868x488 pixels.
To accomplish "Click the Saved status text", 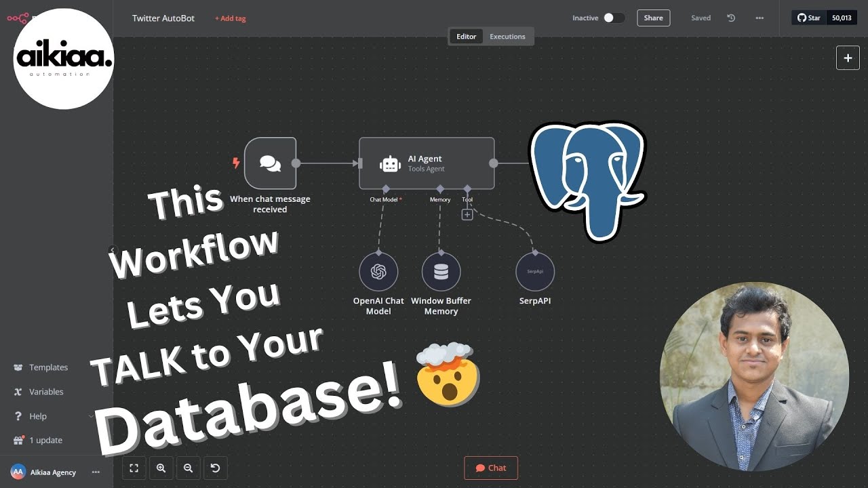I will coord(701,18).
